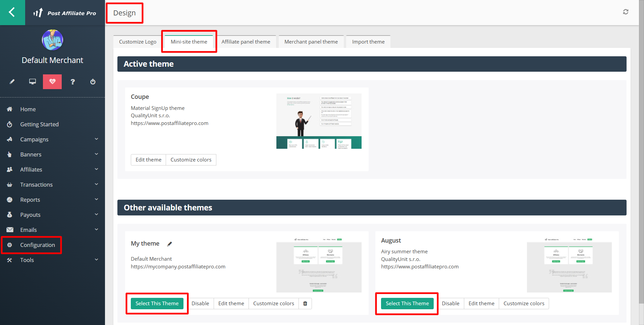Viewport: 644px width, 325px height.
Task: Expand the Tools menu chevron
Action: coord(97,260)
